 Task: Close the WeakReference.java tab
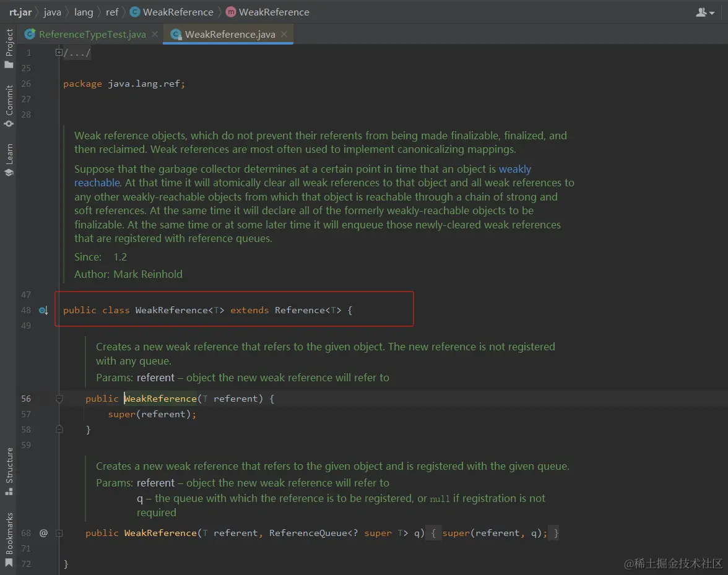click(x=284, y=34)
